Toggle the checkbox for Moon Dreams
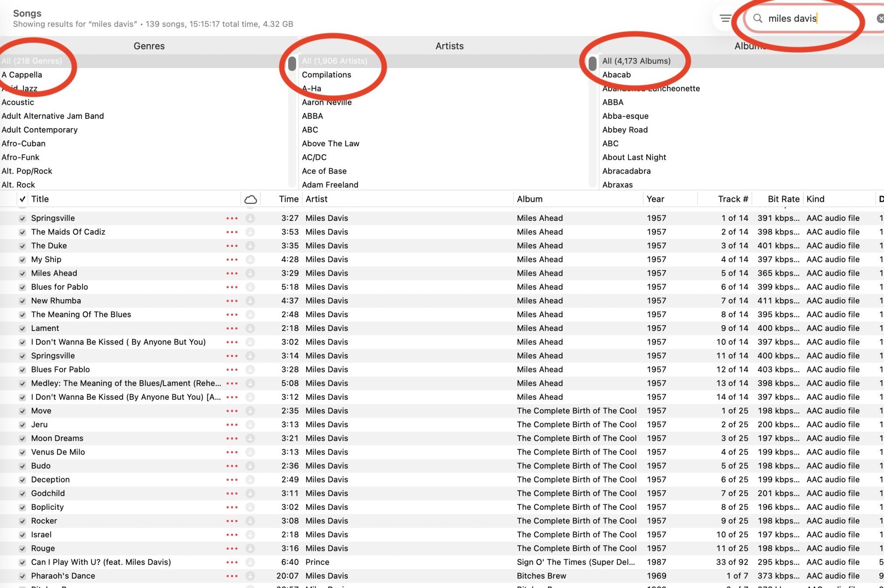The image size is (884, 588). point(23,439)
